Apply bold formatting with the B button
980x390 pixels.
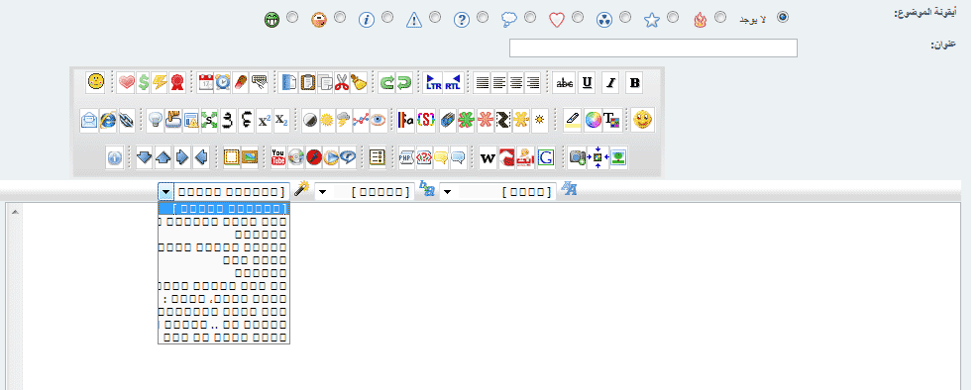[634, 82]
